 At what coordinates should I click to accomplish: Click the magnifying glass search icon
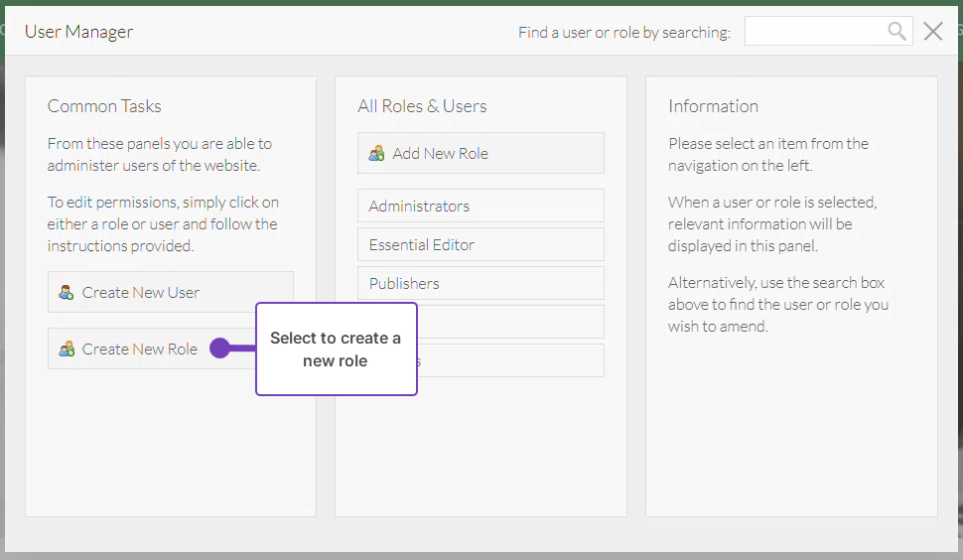pyautogui.click(x=896, y=32)
